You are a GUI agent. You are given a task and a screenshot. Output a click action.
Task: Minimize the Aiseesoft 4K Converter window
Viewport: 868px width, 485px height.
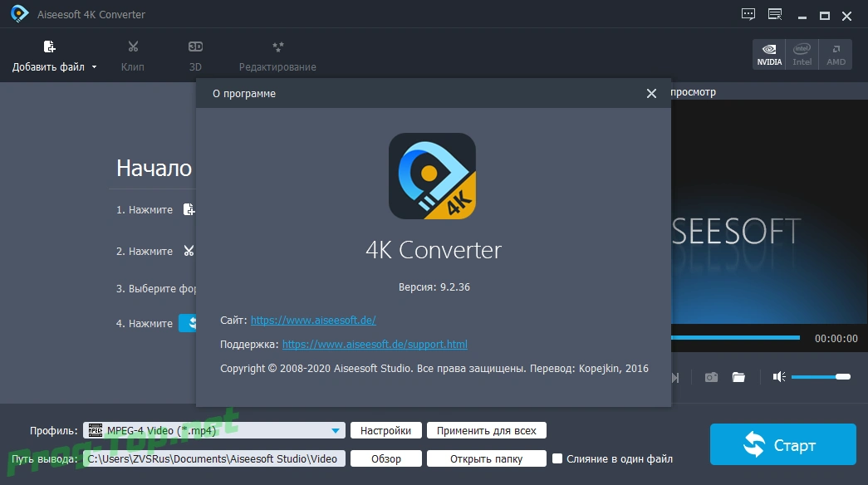tap(802, 16)
